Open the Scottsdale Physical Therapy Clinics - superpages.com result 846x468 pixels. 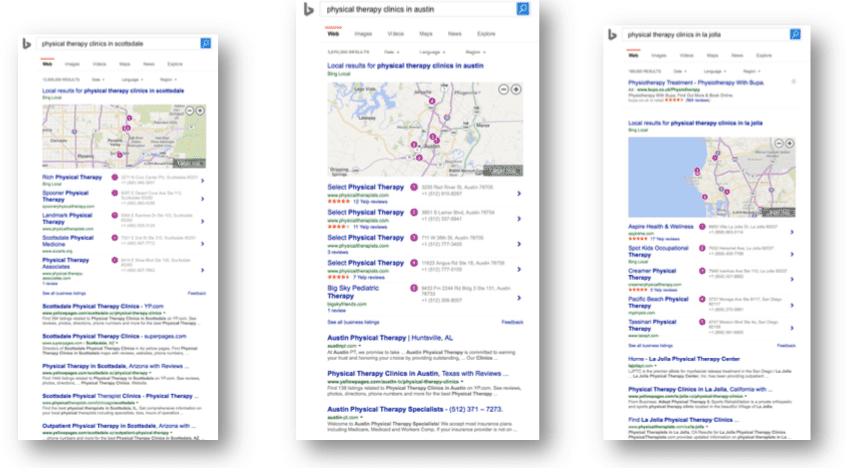coord(114,336)
